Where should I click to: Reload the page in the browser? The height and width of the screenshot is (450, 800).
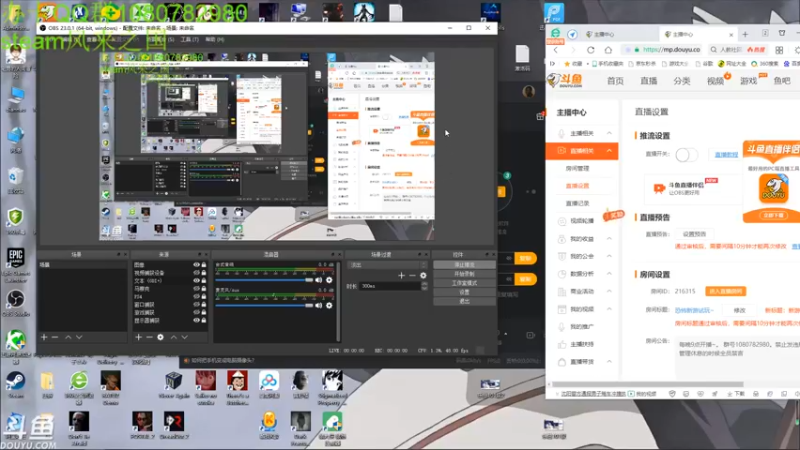(x=591, y=49)
